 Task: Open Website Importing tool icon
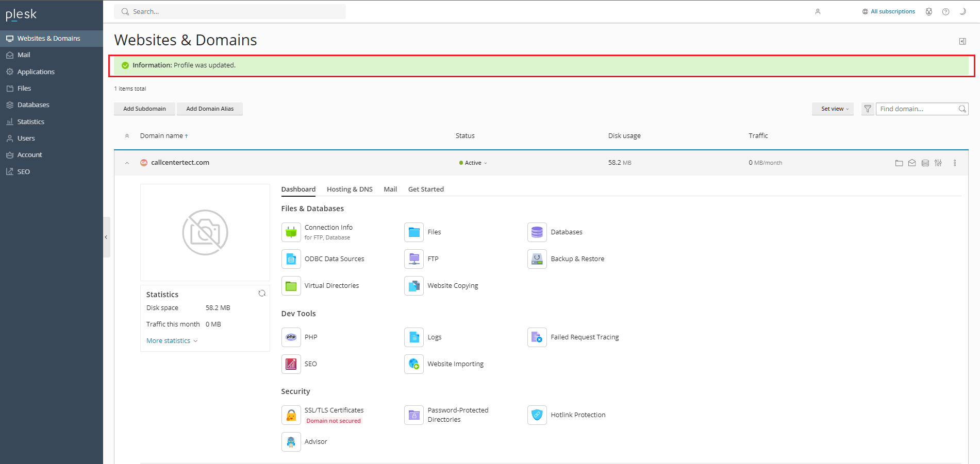click(x=413, y=364)
